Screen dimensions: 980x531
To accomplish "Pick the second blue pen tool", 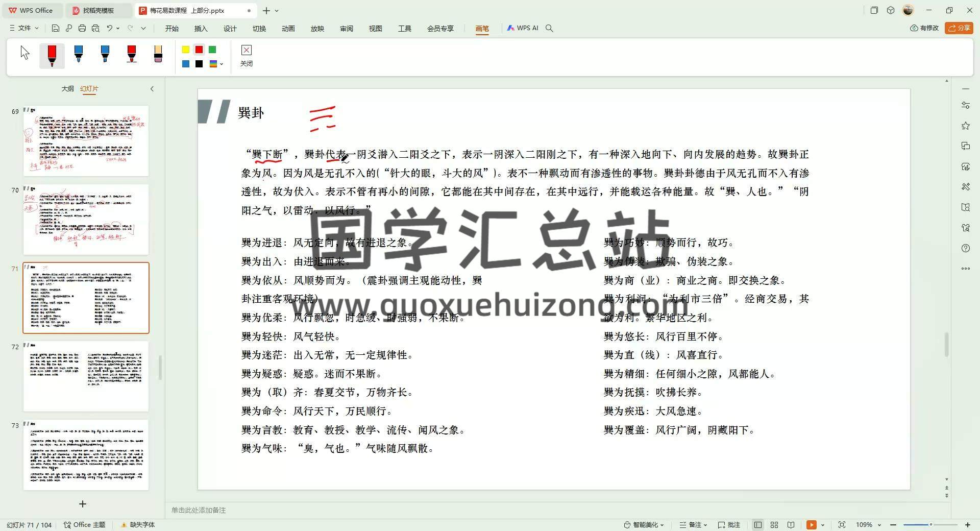I will 105,54.
